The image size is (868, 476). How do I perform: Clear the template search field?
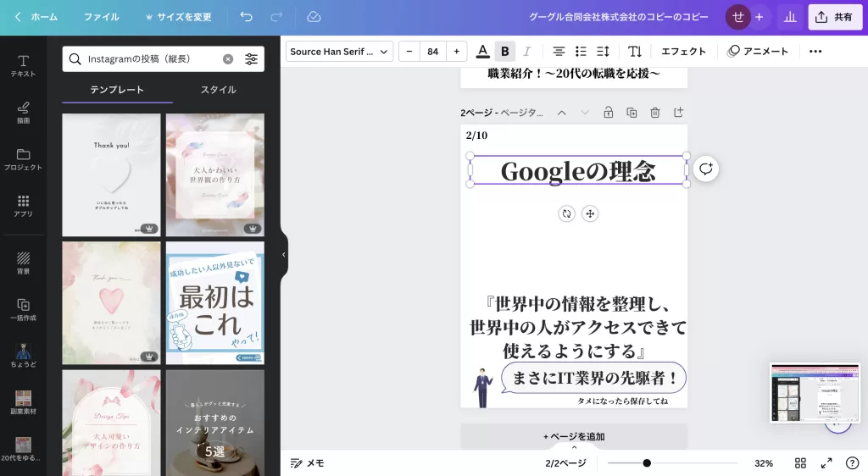227,59
